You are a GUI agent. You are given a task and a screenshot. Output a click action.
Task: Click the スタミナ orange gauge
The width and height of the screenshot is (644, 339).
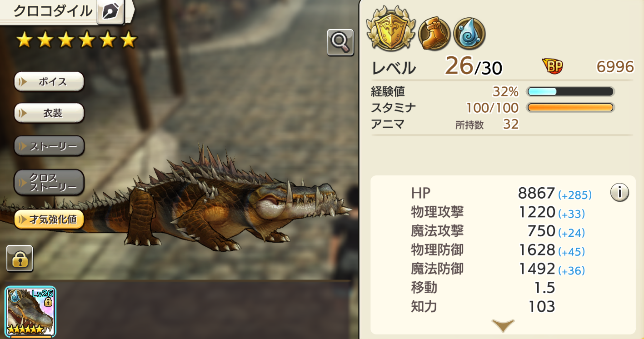570,108
